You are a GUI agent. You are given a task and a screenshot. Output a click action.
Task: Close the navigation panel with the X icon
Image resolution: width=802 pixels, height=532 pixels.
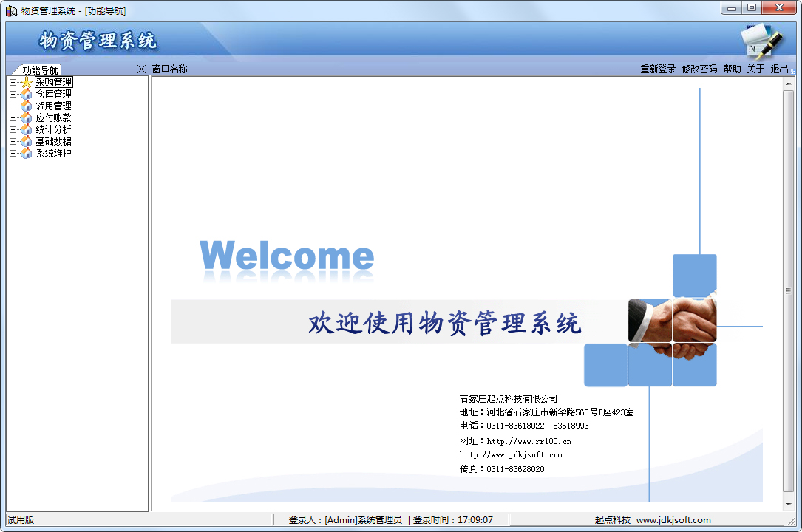pyautogui.click(x=142, y=69)
